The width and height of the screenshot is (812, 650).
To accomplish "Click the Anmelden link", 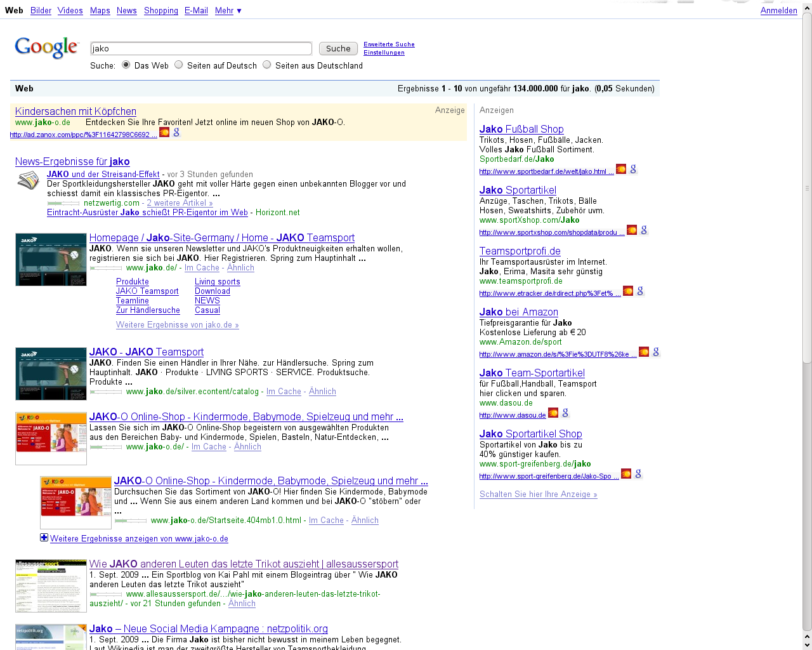I will click(778, 11).
